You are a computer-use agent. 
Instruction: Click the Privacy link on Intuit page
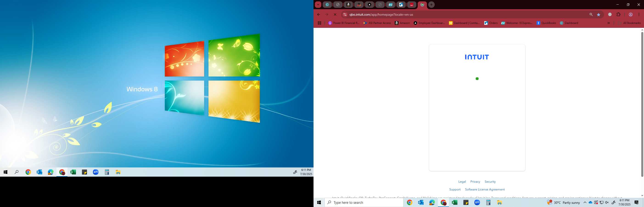[475, 182]
